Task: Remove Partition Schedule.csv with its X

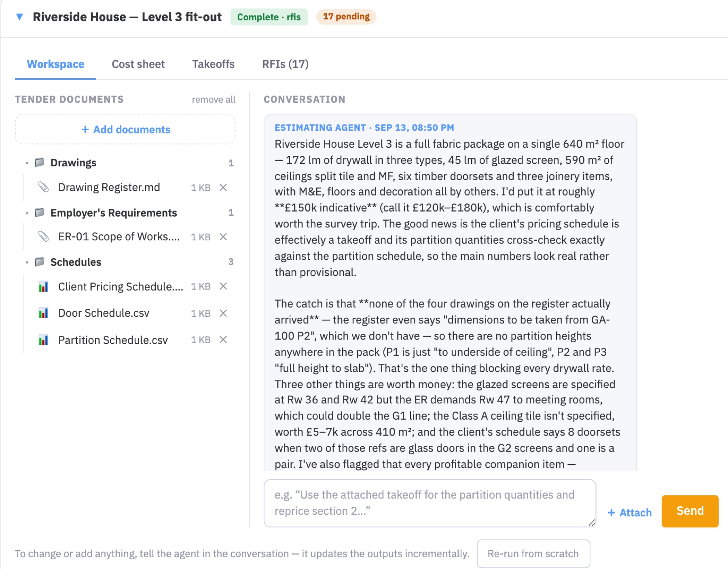Action: pos(223,340)
